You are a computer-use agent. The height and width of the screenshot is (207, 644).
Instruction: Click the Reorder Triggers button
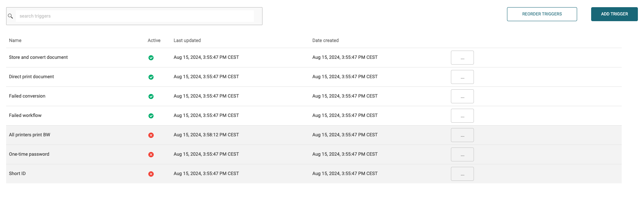coord(542,14)
